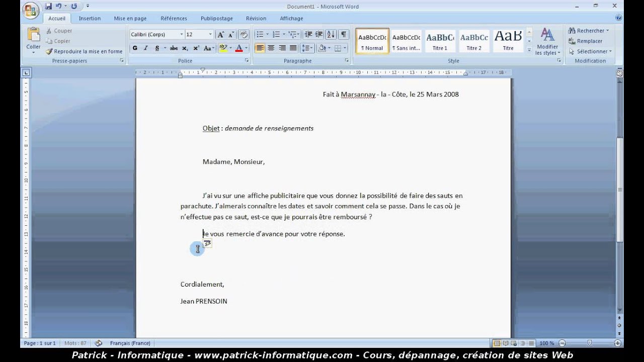Open borders dropdown arrow

(345, 48)
